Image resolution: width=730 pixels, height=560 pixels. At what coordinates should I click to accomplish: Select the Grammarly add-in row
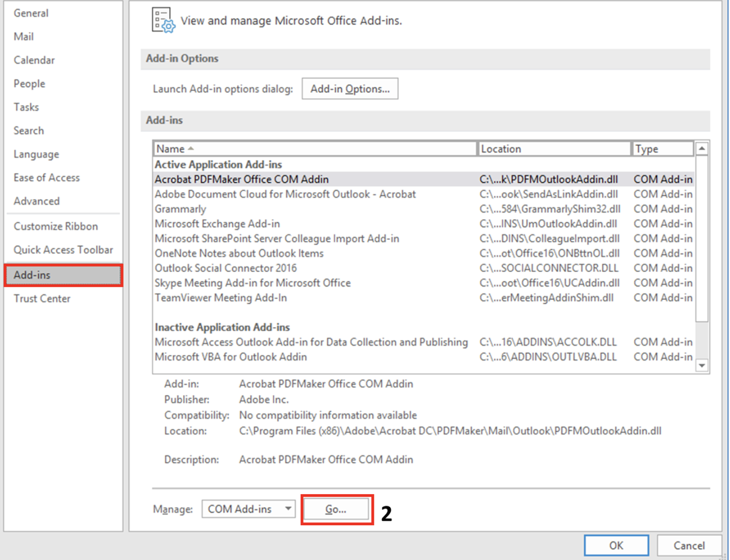[x=181, y=209]
